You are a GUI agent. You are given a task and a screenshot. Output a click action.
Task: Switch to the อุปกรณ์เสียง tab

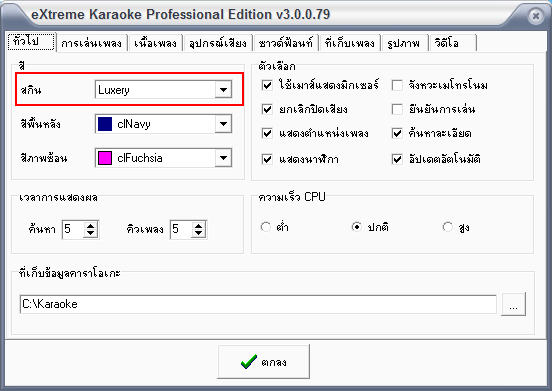[218, 43]
